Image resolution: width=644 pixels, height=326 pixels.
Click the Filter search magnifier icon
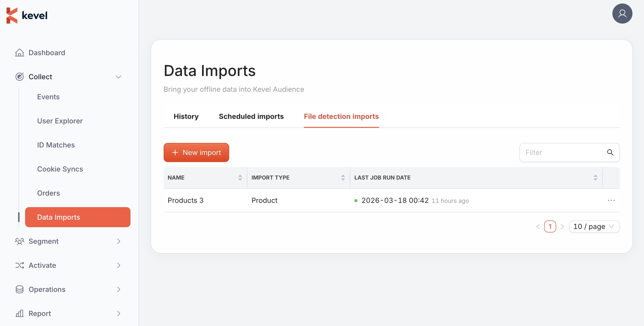(610, 152)
